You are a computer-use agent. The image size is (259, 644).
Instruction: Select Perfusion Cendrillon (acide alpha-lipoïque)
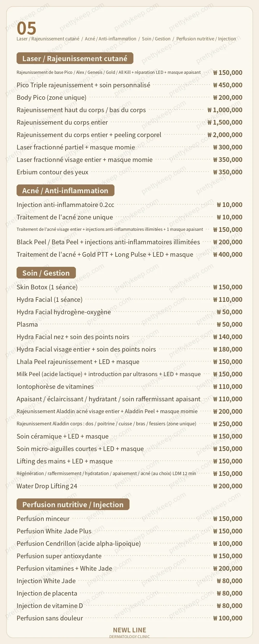point(129,543)
